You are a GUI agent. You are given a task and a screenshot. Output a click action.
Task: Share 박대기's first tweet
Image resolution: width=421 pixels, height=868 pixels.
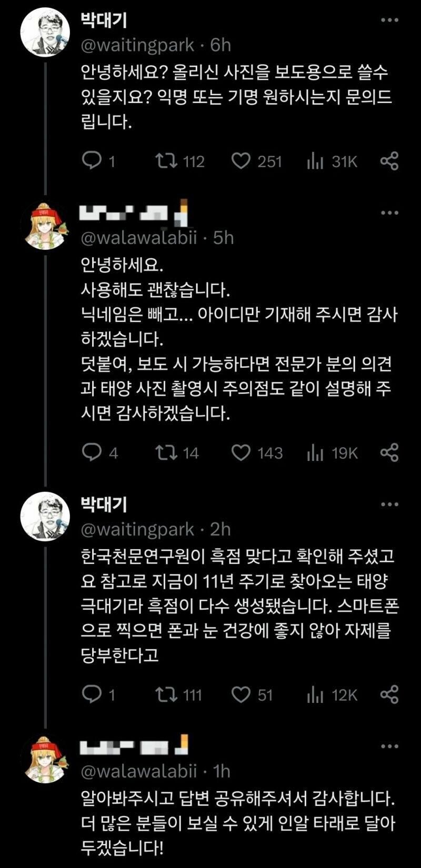pos(390,162)
